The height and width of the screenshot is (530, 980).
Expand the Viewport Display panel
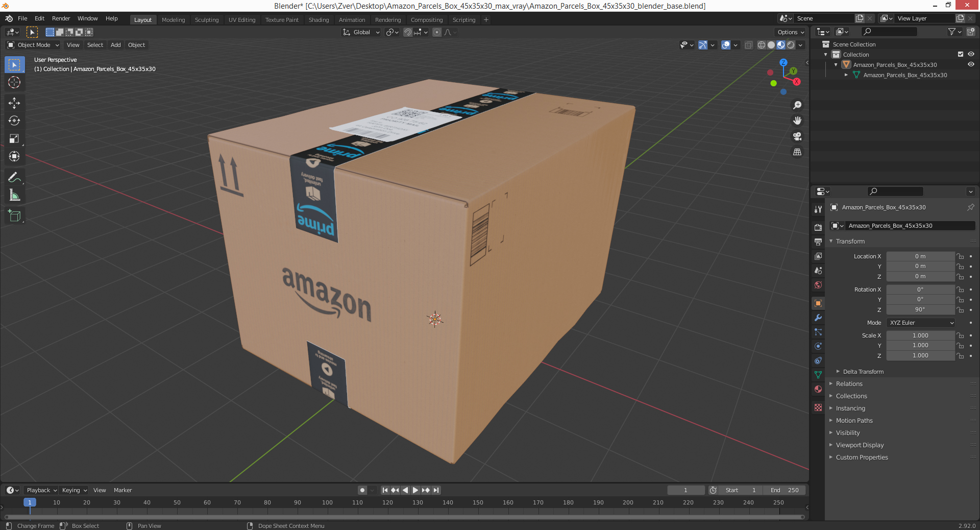tap(860, 445)
